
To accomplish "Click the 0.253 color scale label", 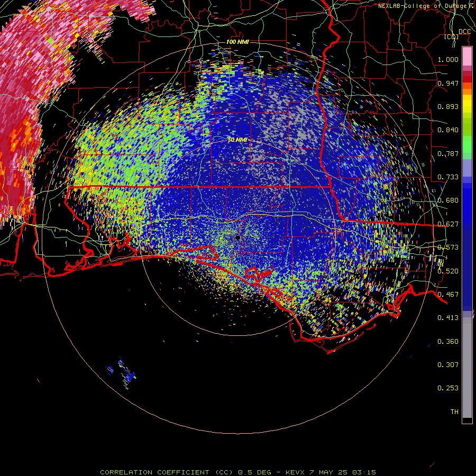I will tap(448, 388).
